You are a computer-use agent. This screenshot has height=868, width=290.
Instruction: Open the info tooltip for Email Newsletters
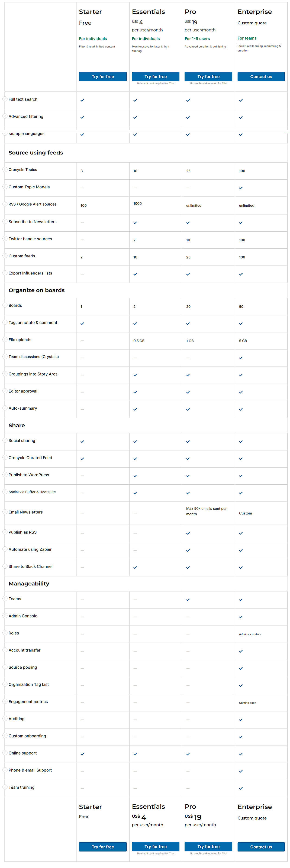pos(5,512)
